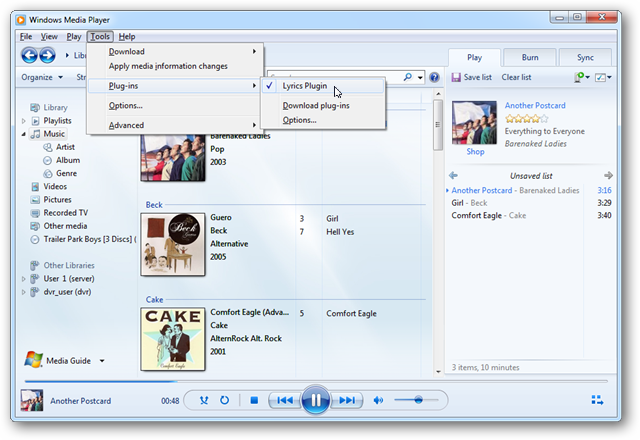Click Clear list
640x440 pixels.
coord(516,77)
